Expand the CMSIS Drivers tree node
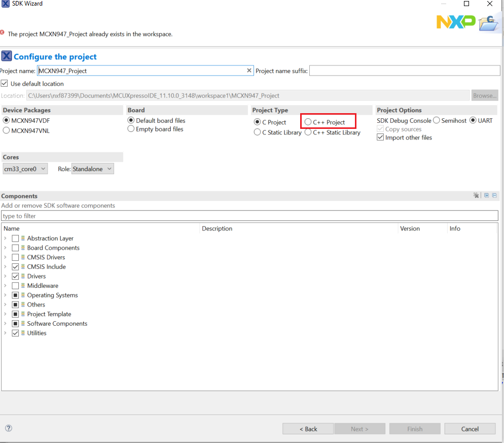 [x=5, y=257]
